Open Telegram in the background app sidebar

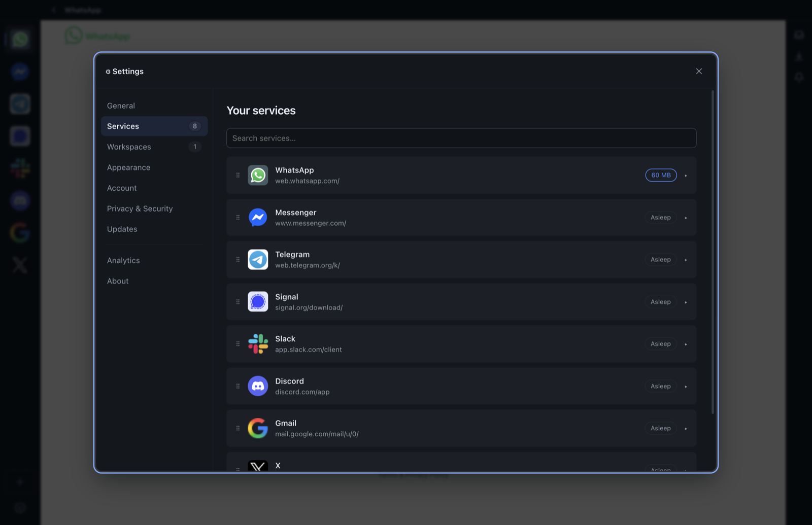click(20, 104)
